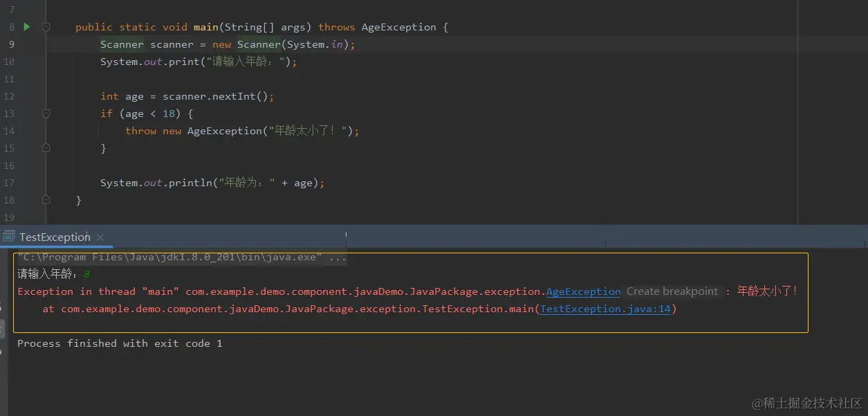Click "System.out.print" on line 10
Viewport: 868px width, 416px height.
(x=150, y=62)
